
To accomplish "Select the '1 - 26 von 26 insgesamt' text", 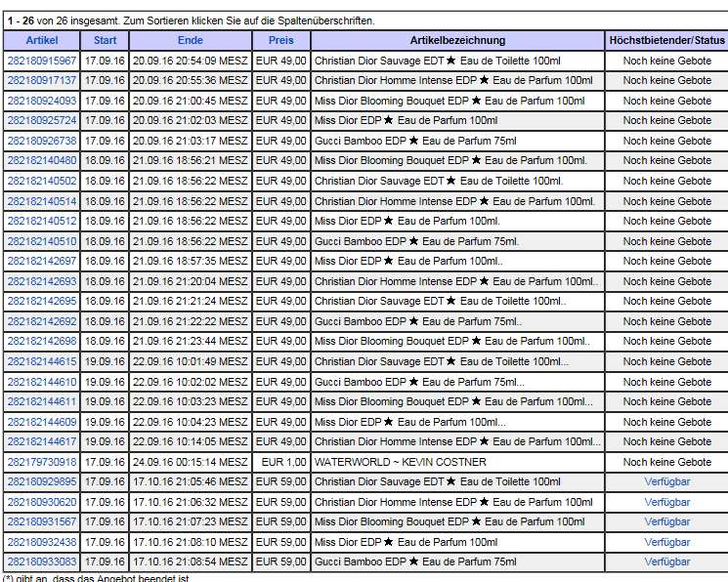I will [64, 21].
